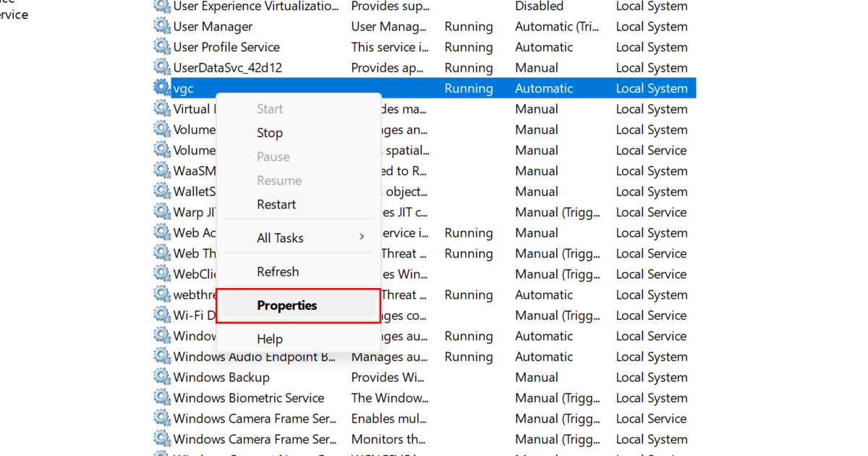Click the Windows Audio Endpoint Builder gear icon
The width and height of the screenshot is (868, 456).
(x=161, y=356)
